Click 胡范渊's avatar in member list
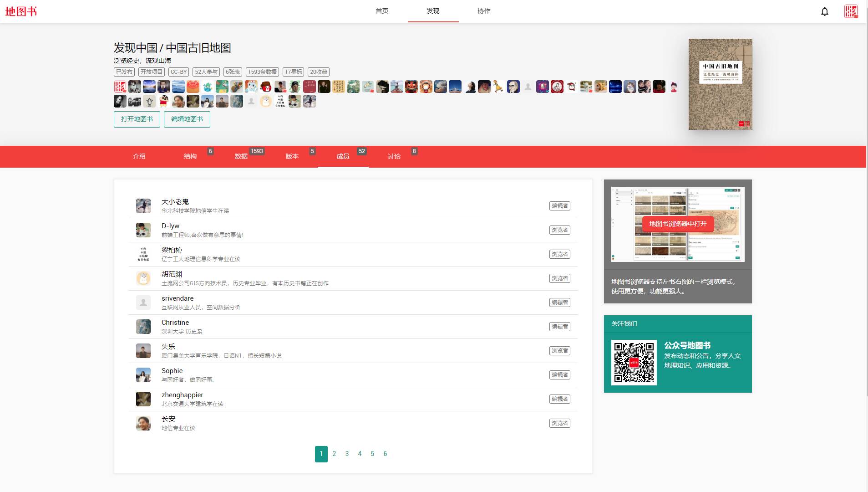This screenshot has height=492, width=868. (x=143, y=278)
